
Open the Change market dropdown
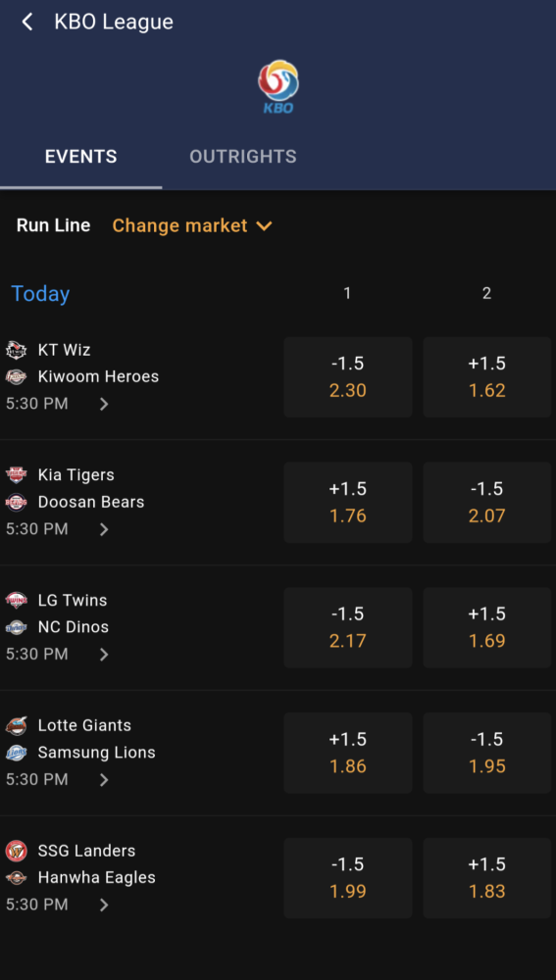[x=192, y=225]
